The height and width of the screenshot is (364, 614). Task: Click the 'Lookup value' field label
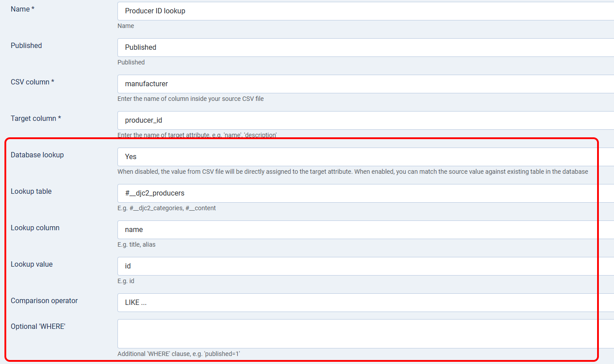[32, 264]
